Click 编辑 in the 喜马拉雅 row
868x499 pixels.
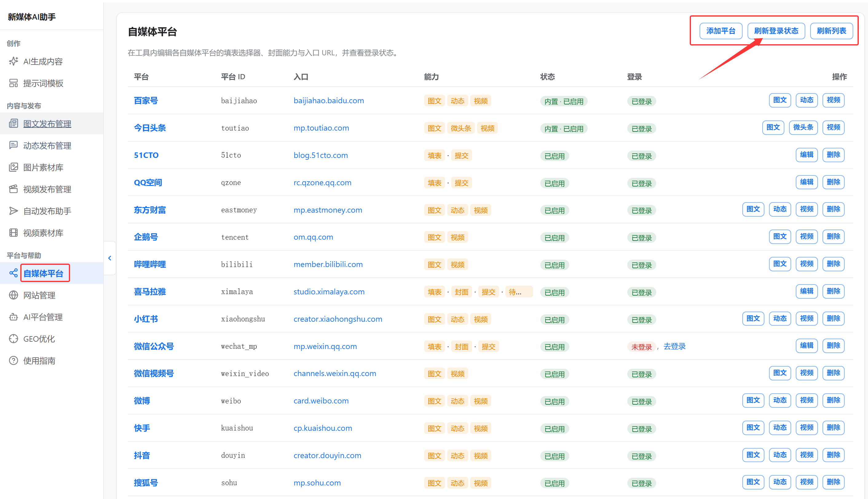pos(806,291)
